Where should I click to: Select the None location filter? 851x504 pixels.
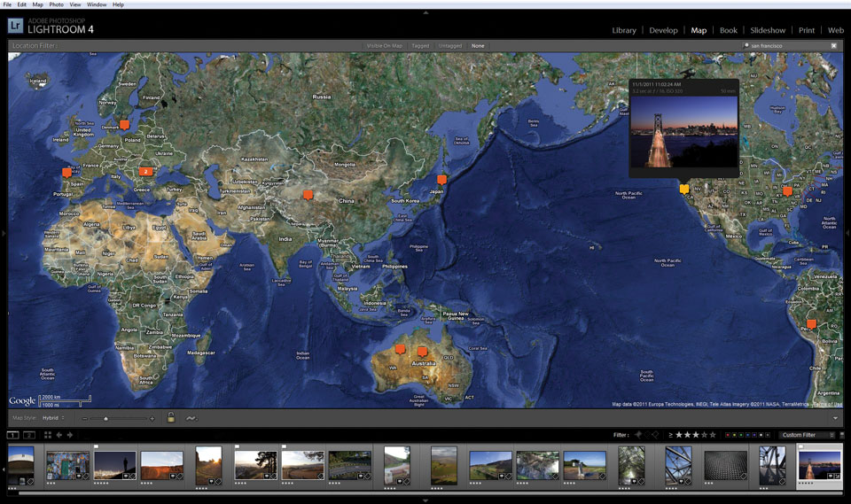pos(478,46)
